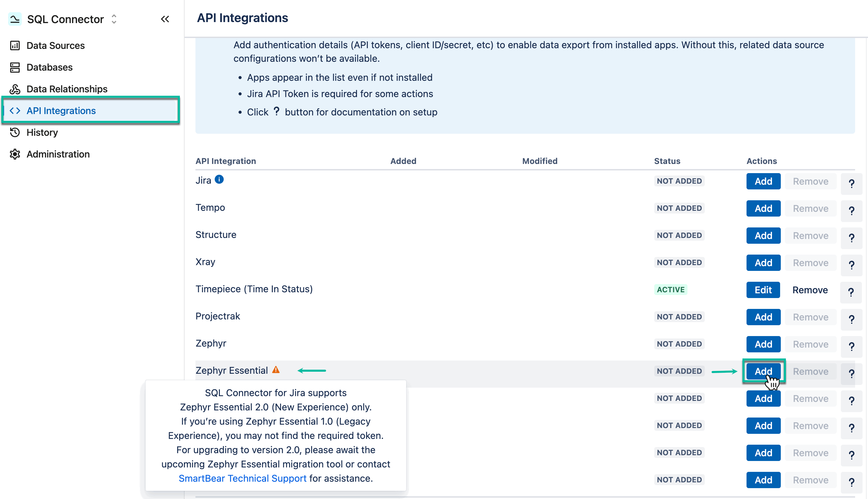Open the SmartBear Technical Support link
Screen dimensions: 868x499
(x=243, y=478)
